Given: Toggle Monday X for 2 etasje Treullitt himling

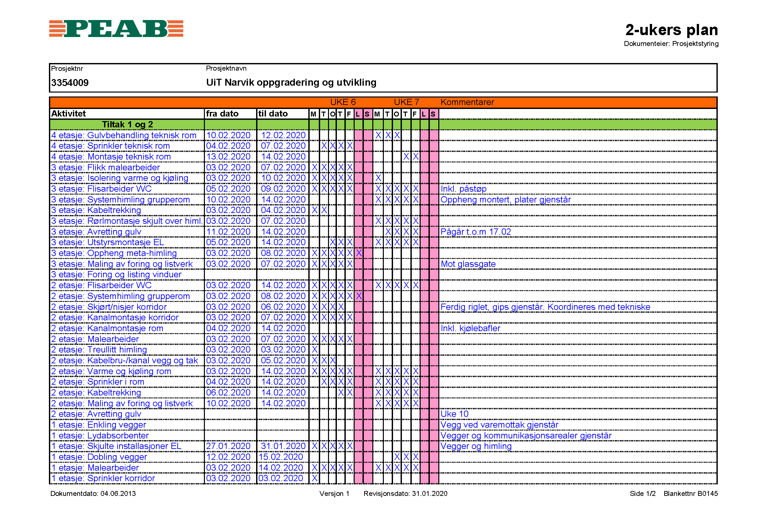Looking at the screenshot, I should 314,350.
